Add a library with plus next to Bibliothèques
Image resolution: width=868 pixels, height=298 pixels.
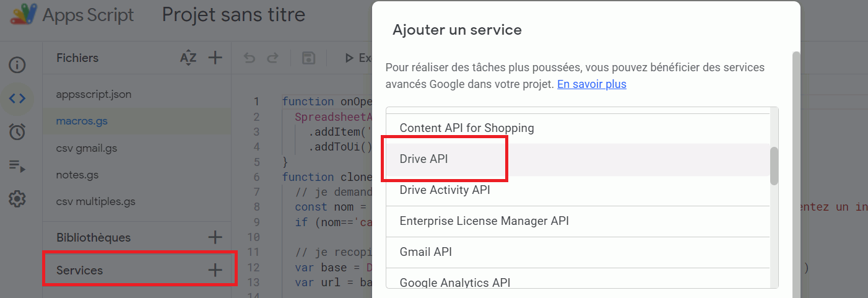pyautogui.click(x=215, y=237)
